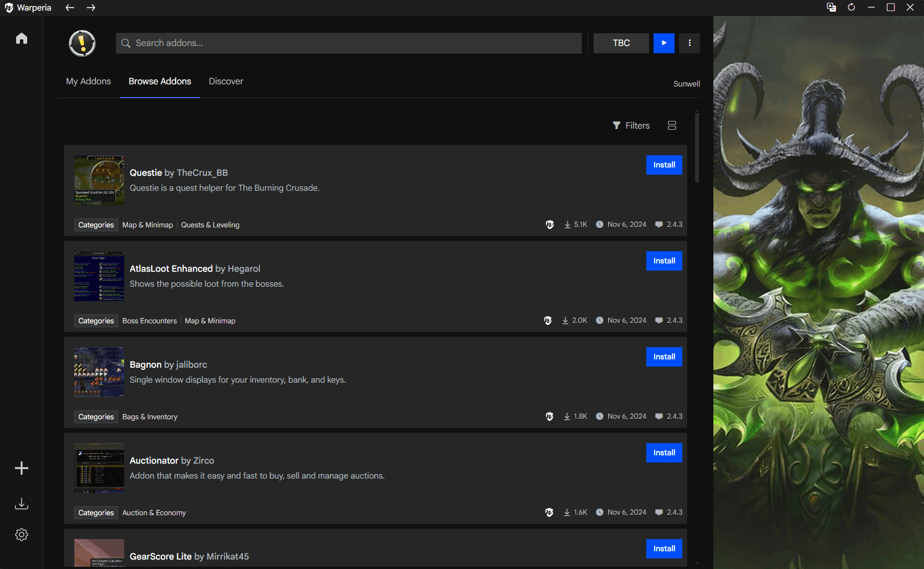This screenshot has height=569, width=924.
Task: Open the three-dot more options menu
Action: tap(690, 43)
